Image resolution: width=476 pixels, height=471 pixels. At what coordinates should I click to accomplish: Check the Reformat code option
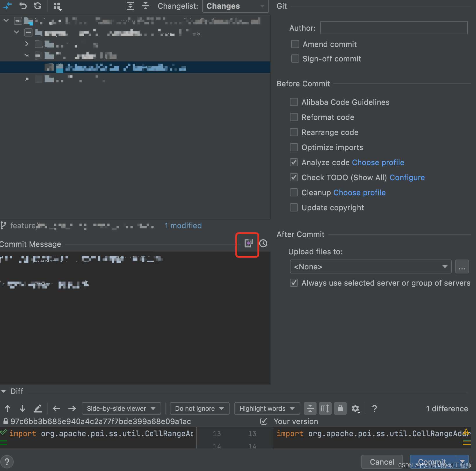(294, 117)
